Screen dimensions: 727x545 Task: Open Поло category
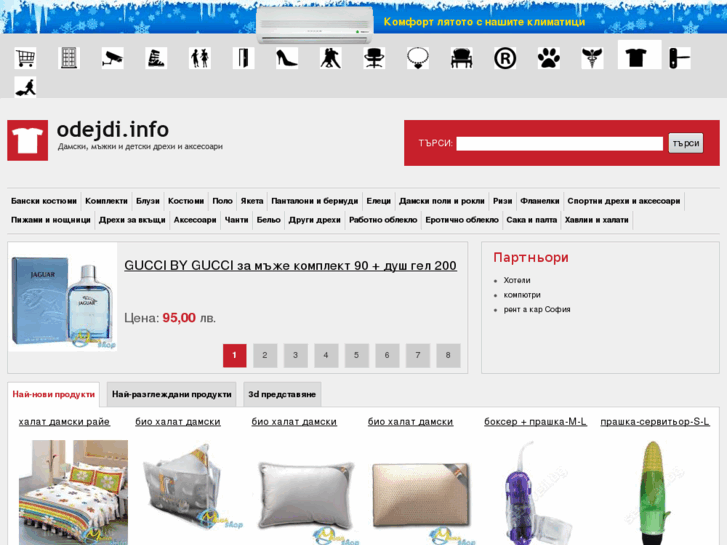(x=222, y=201)
